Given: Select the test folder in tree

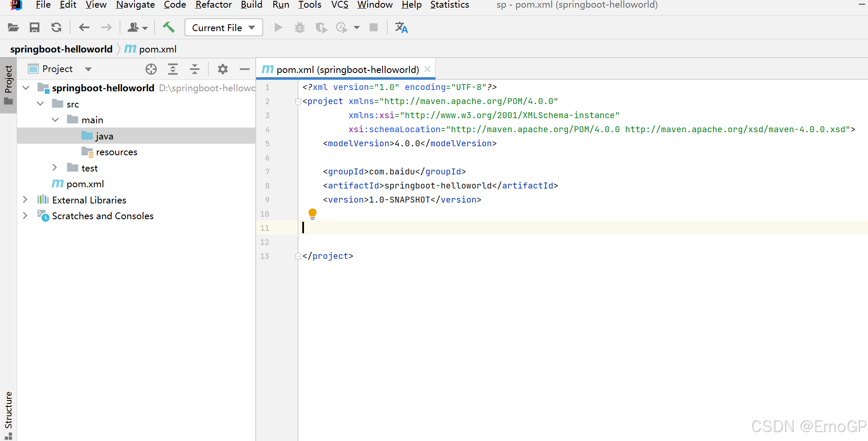Looking at the screenshot, I should tap(136, 168).
